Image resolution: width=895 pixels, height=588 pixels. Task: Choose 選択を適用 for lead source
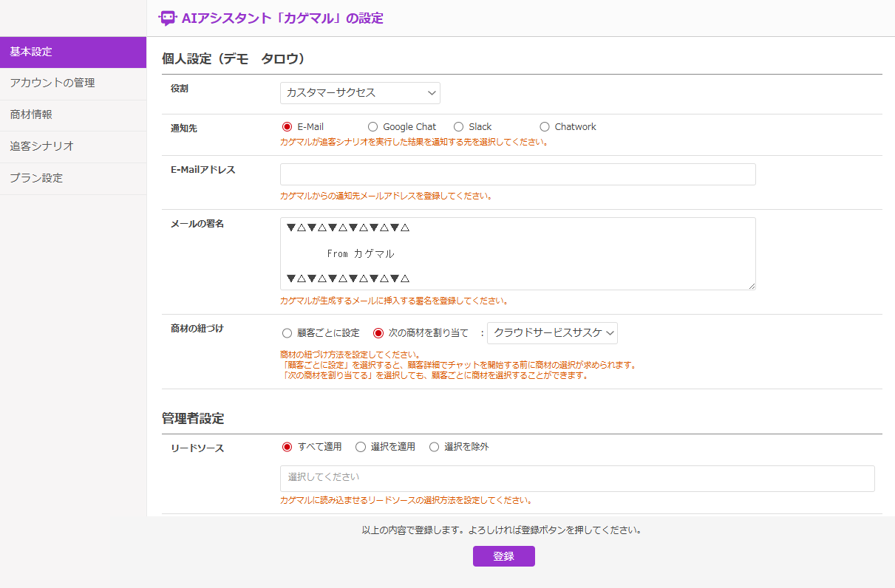tap(361, 447)
